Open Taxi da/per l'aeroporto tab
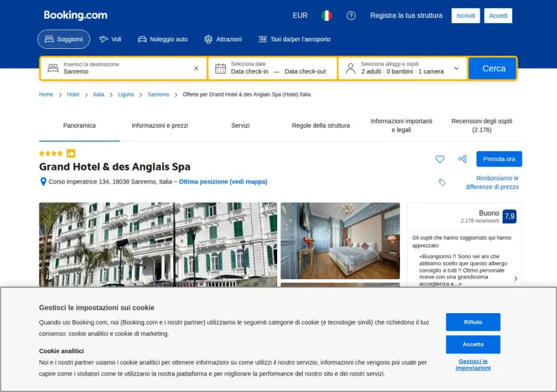The width and height of the screenshot is (557, 392). (295, 39)
